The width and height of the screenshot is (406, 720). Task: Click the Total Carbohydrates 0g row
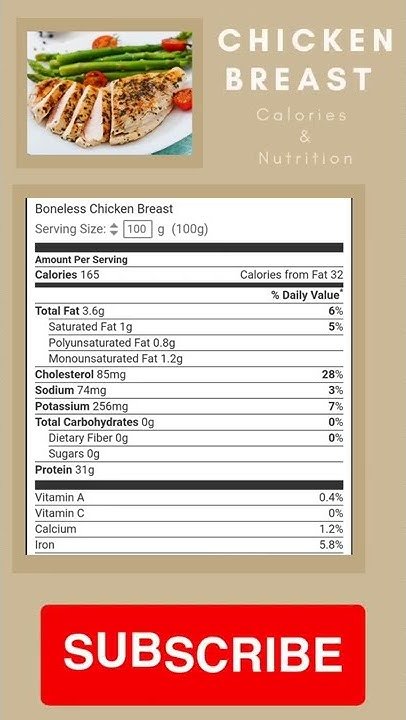coord(189,422)
